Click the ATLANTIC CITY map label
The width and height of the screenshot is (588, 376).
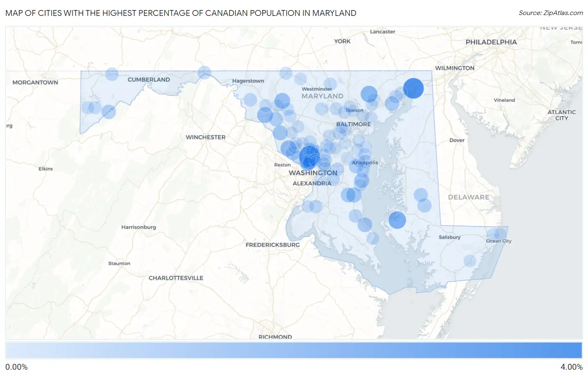(x=562, y=115)
